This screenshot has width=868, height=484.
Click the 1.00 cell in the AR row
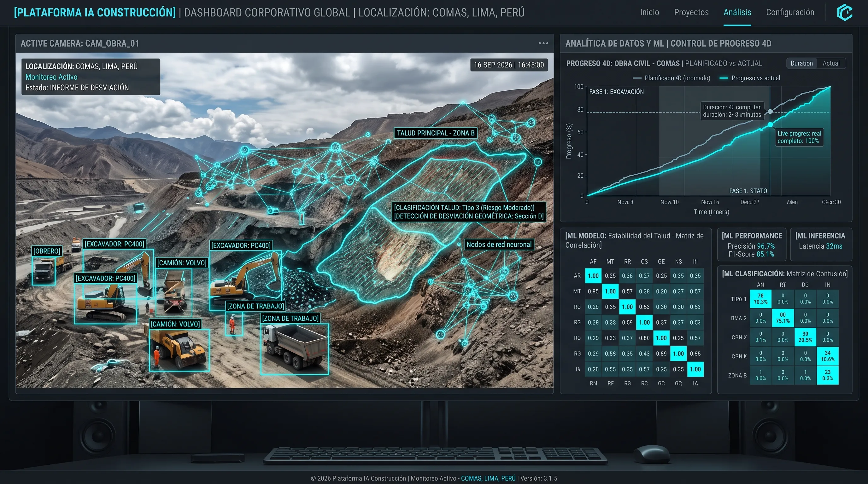click(593, 276)
